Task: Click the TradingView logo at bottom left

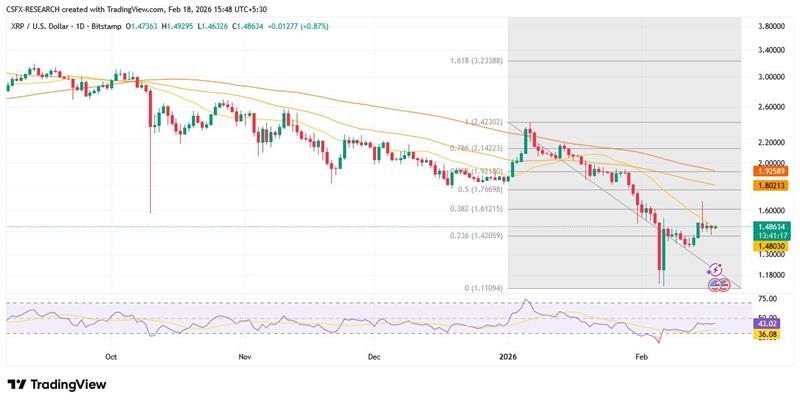Action: point(57,385)
